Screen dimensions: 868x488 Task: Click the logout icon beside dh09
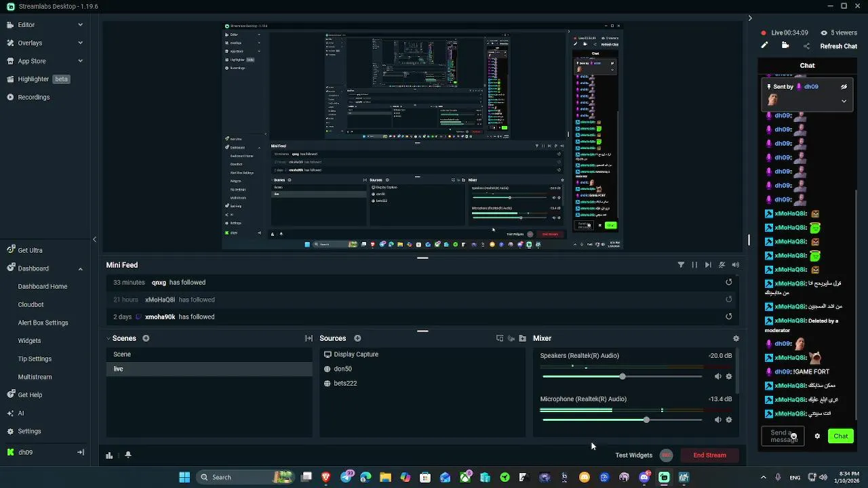pyautogui.click(x=80, y=452)
